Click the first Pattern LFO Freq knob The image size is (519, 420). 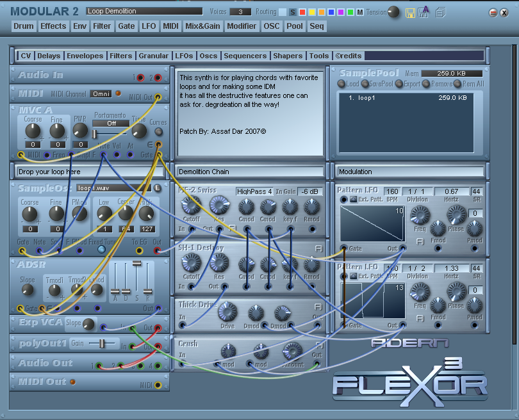(x=420, y=214)
